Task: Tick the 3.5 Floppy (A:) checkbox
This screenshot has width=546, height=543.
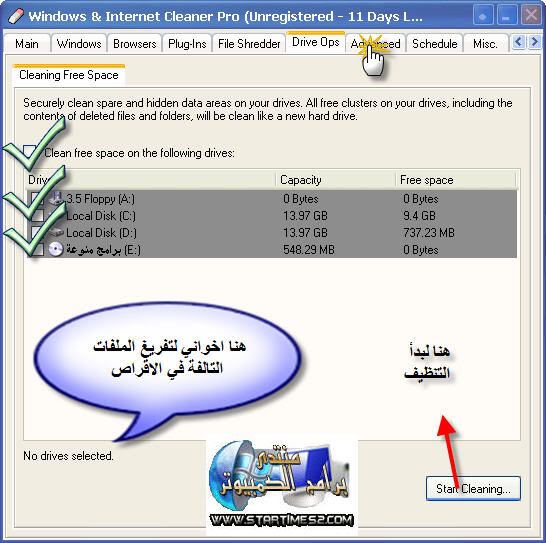Action: (x=37, y=198)
